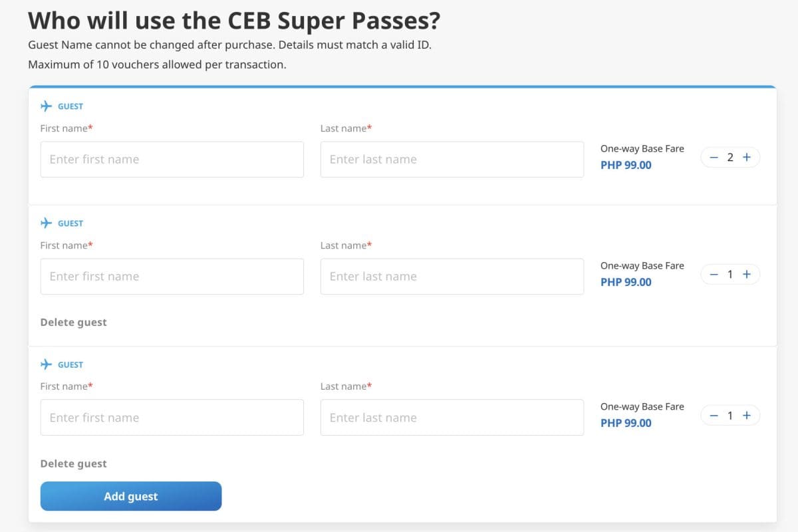798x532 pixels.
Task: Click the airplane icon of the second guest
Action: tap(46, 223)
